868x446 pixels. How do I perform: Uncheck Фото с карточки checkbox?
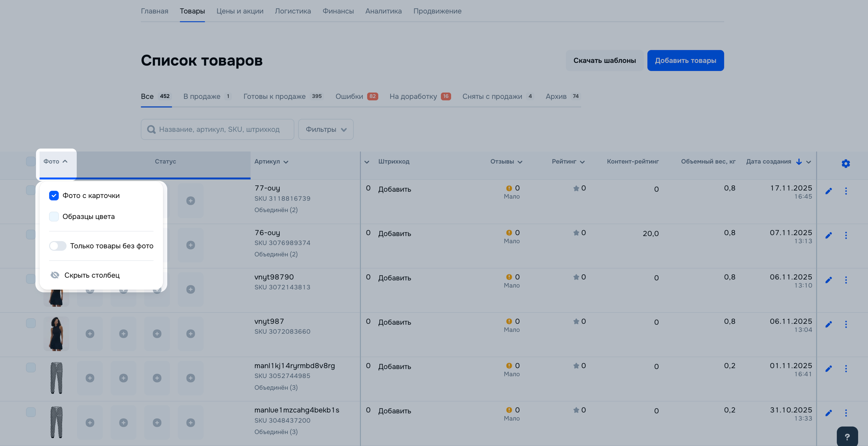pyautogui.click(x=54, y=196)
